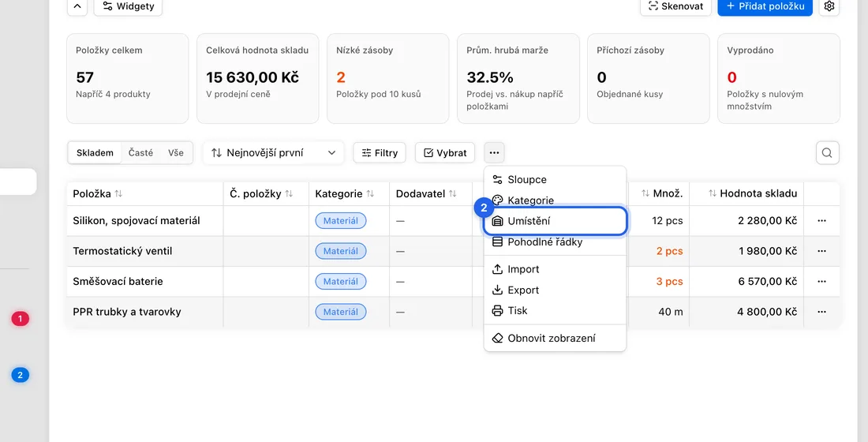The image size is (868, 442).
Task: Open search with the magnifier icon
Action: tap(828, 153)
